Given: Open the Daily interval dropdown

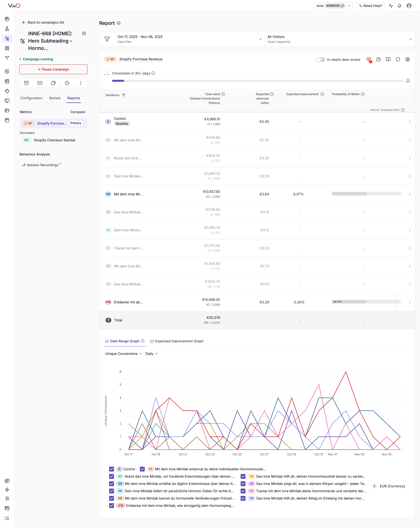Looking at the screenshot, I should [x=151, y=354].
